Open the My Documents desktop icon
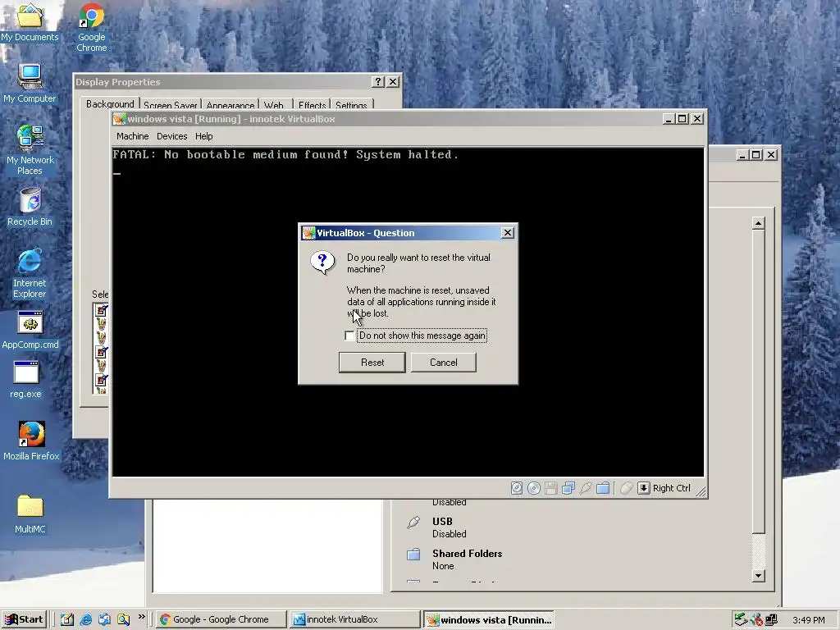 pos(30,22)
